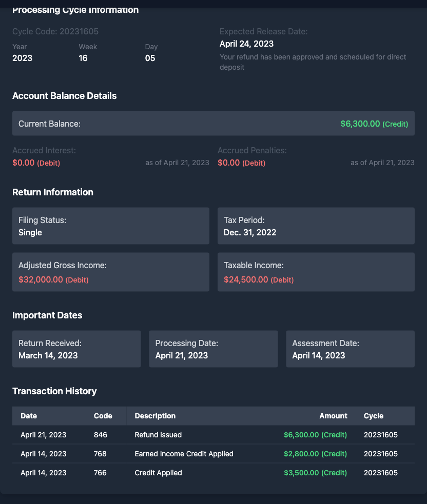Viewport: 427px width, 504px height.
Task: Click the Processing Date card
Action: [213, 349]
